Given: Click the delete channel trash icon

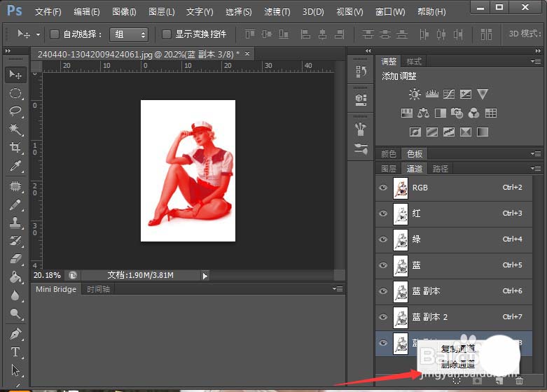Looking at the screenshot, I should [519, 381].
